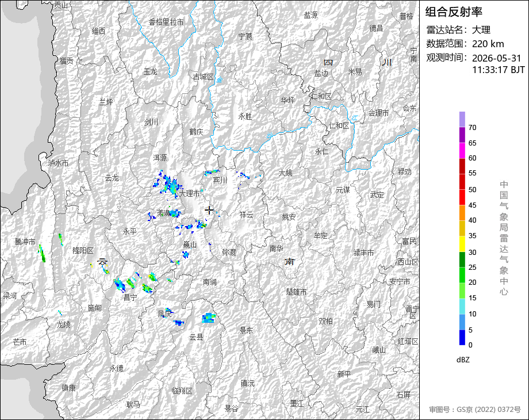Viewport: 529px width, 420px height.
Task: Click the dBZ unit label below the color bar
Action: 463,360
